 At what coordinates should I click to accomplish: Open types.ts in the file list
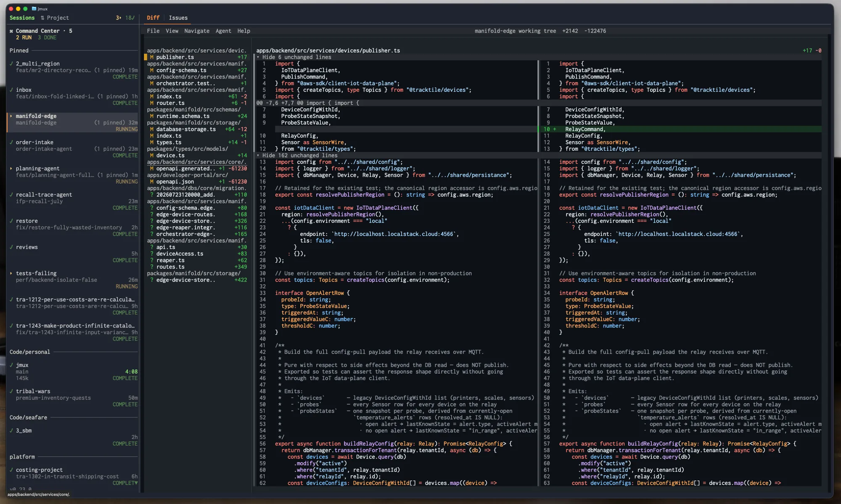(x=197, y=142)
